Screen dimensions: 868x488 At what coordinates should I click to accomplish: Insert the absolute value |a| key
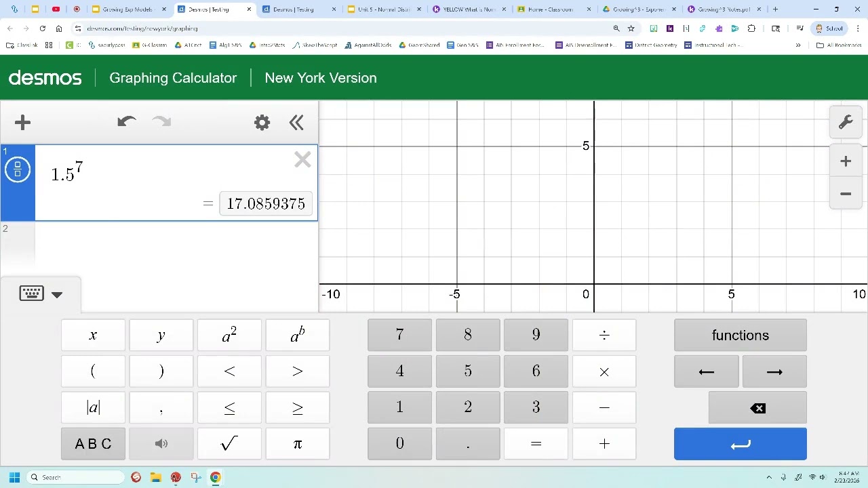click(x=93, y=407)
